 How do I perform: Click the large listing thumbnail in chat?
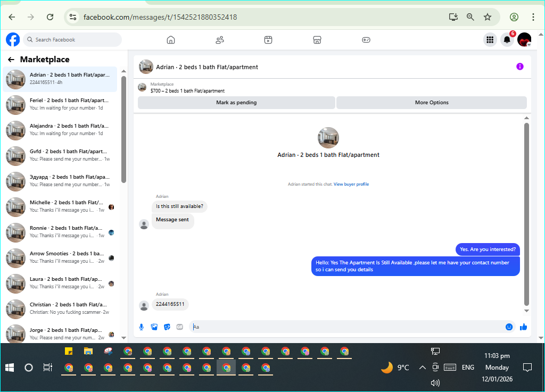point(328,138)
